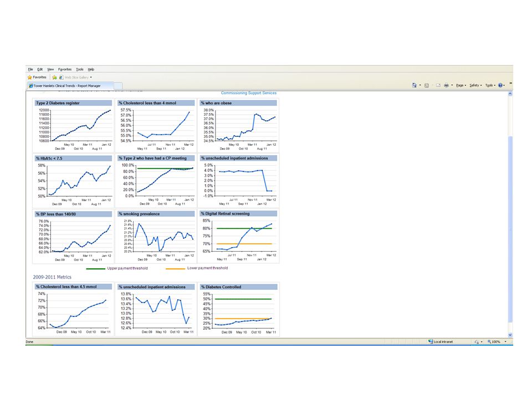
Task: Expand zoom level dropdown arrow
Action: pyautogui.click(x=505, y=342)
